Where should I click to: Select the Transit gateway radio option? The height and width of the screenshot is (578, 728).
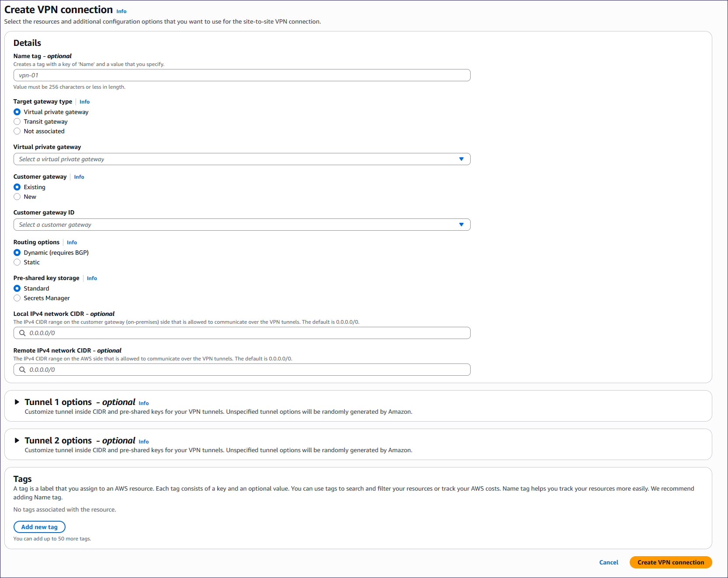click(17, 121)
